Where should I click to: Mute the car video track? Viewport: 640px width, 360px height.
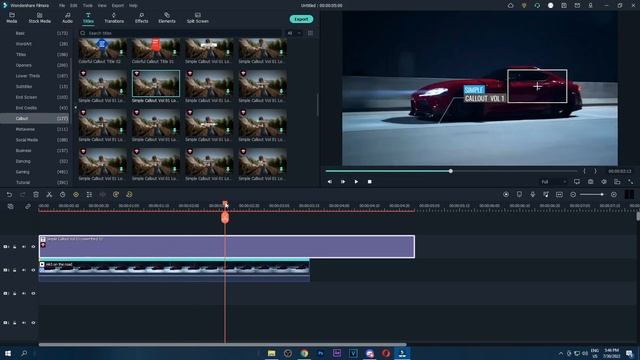(24, 270)
